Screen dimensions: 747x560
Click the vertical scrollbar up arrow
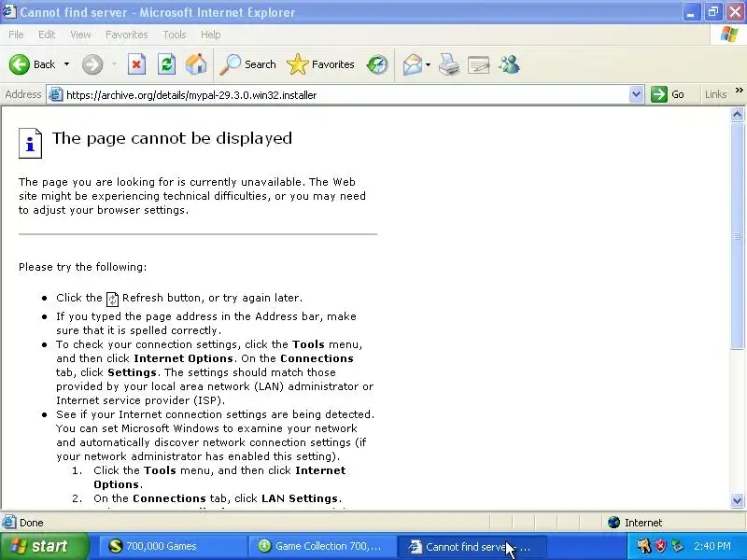(x=737, y=114)
